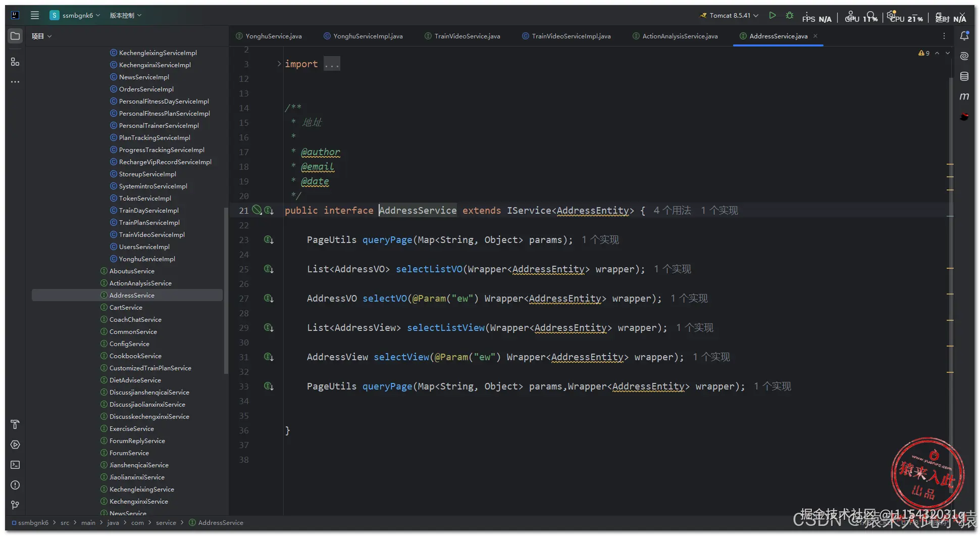Go to implementation from line 33 gutter icon
Image resolution: width=980 pixels, height=536 pixels.
click(269, 386)
